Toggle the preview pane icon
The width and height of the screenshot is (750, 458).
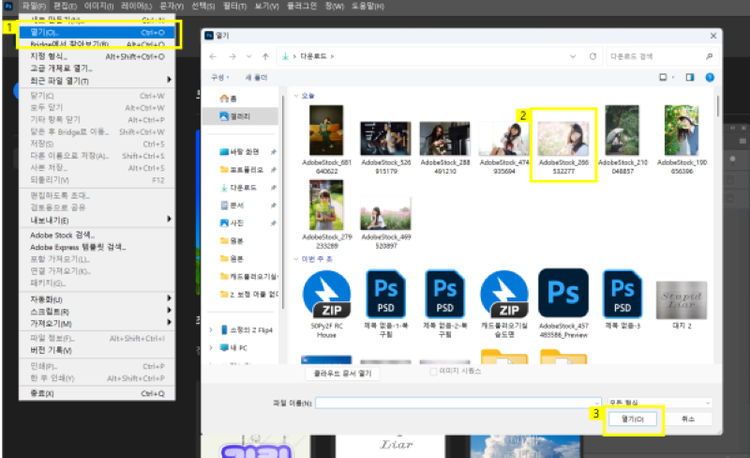click(x=690, y=77)
